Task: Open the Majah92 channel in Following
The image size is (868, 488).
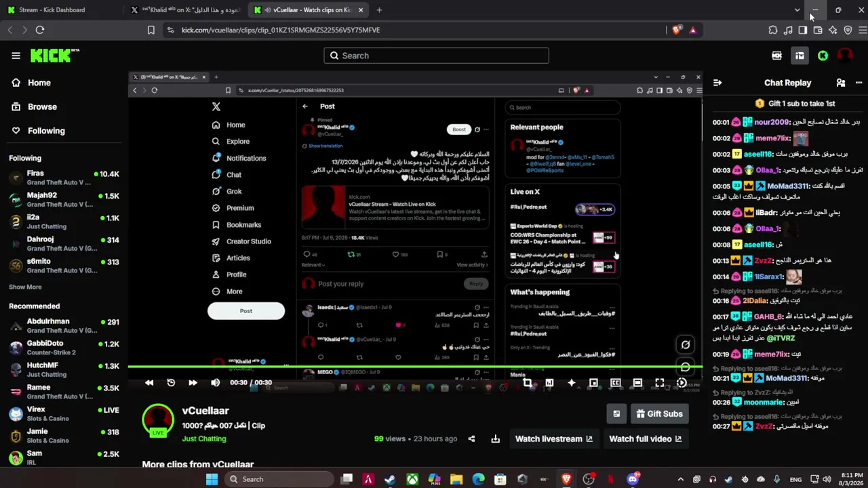Action: [64, 200]
